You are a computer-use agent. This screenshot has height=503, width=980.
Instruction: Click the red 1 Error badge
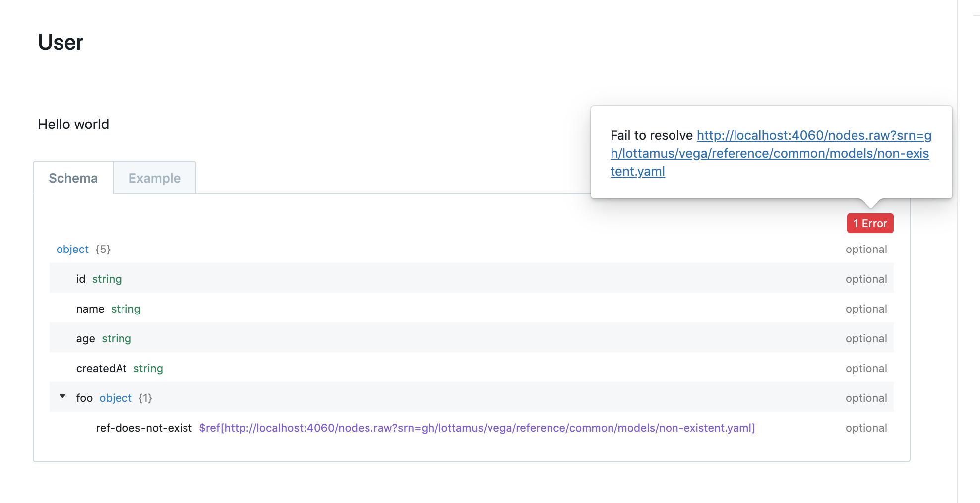coord(870,223)
